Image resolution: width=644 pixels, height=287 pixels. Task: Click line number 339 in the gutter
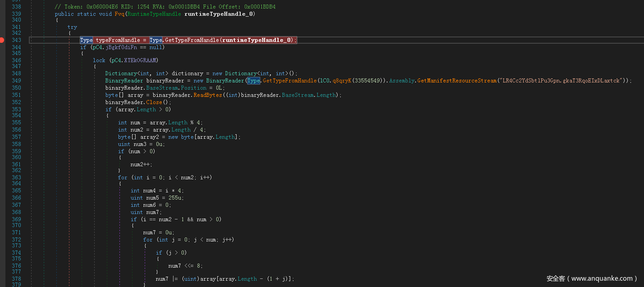pos(16,14)
